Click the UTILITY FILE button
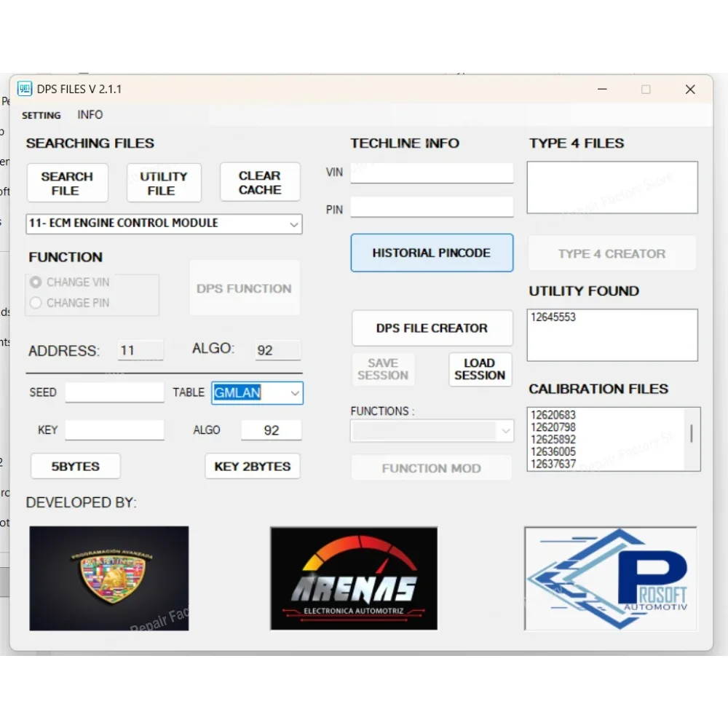This screenshot has height=728, width=728. tap(164, 183)
